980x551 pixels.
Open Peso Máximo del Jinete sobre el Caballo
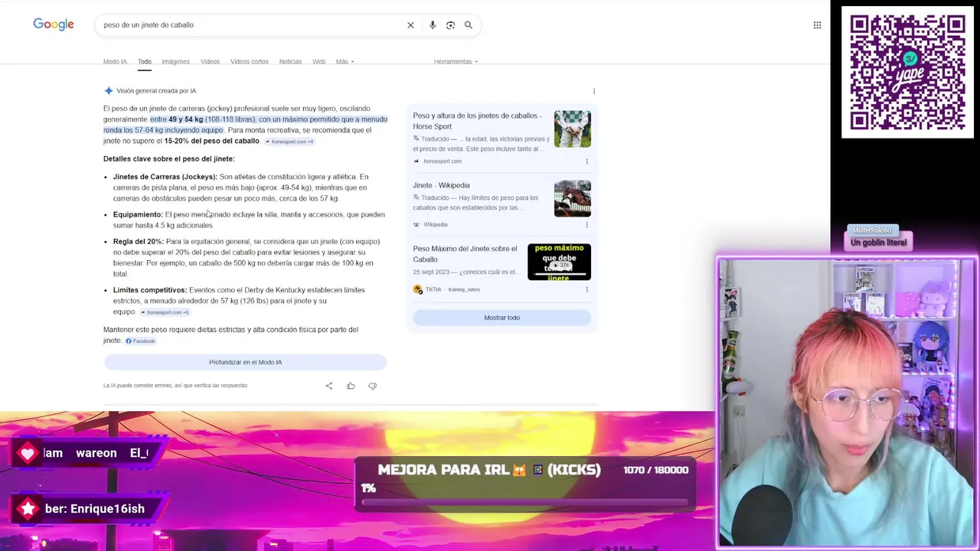(465, 254)
